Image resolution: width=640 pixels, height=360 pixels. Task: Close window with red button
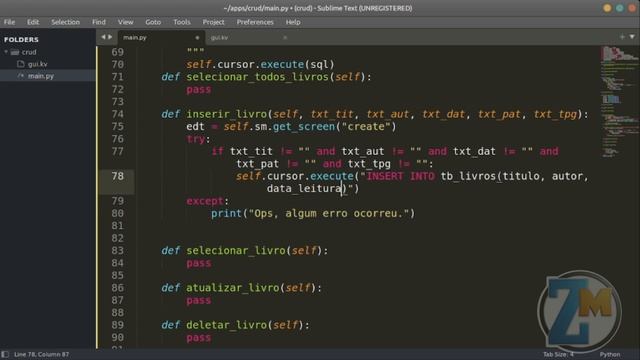pyautogui.click(x=632, y=8)
